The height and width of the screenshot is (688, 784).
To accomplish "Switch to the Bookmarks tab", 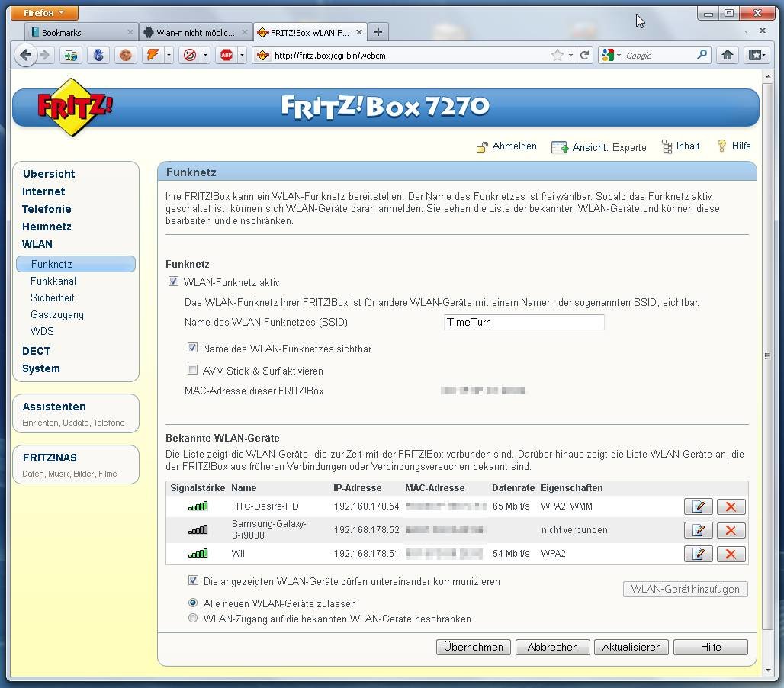I will 82,33.
